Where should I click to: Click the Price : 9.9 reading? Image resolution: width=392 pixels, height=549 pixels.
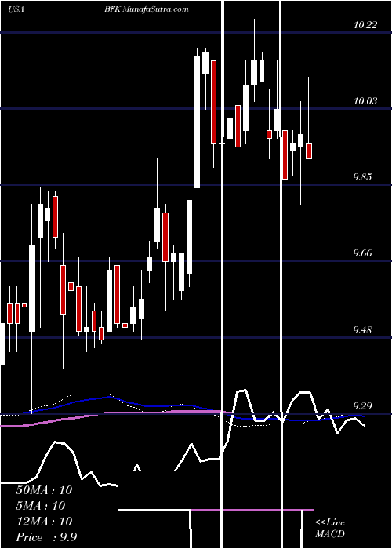pos(46,537)
